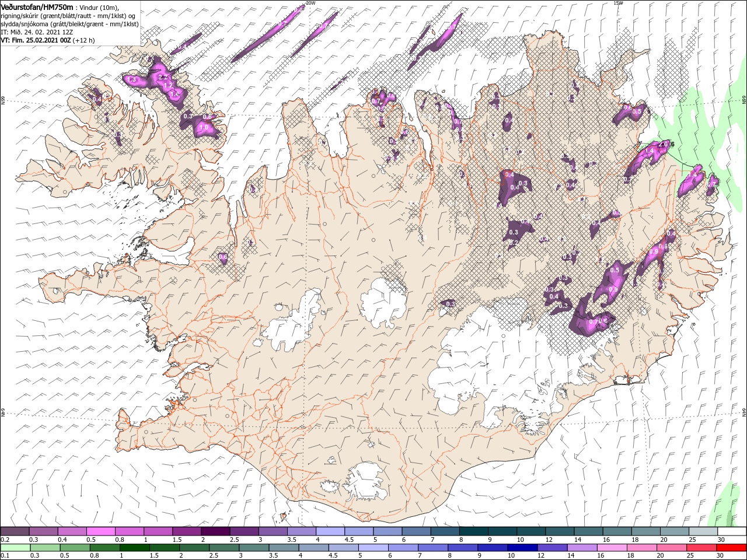Click the pale green 0.1 swatch in lower legend row

pyautogui.click(x=15, y=548)
